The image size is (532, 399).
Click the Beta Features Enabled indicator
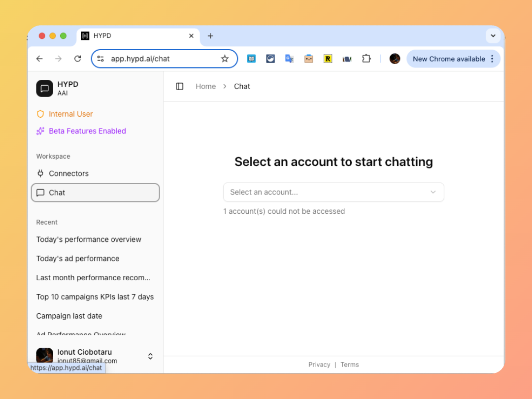click(81, 131)
